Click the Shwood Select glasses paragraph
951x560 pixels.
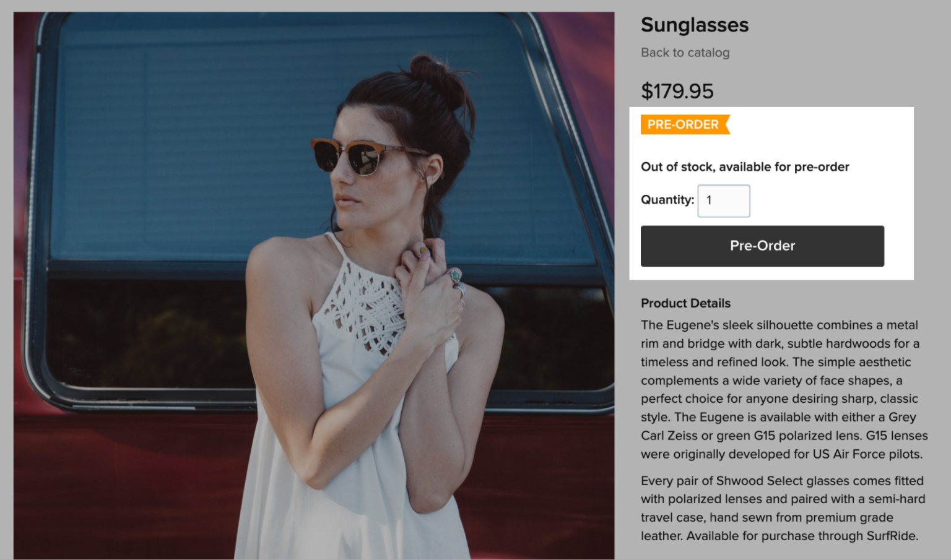[x=783, y=508]
